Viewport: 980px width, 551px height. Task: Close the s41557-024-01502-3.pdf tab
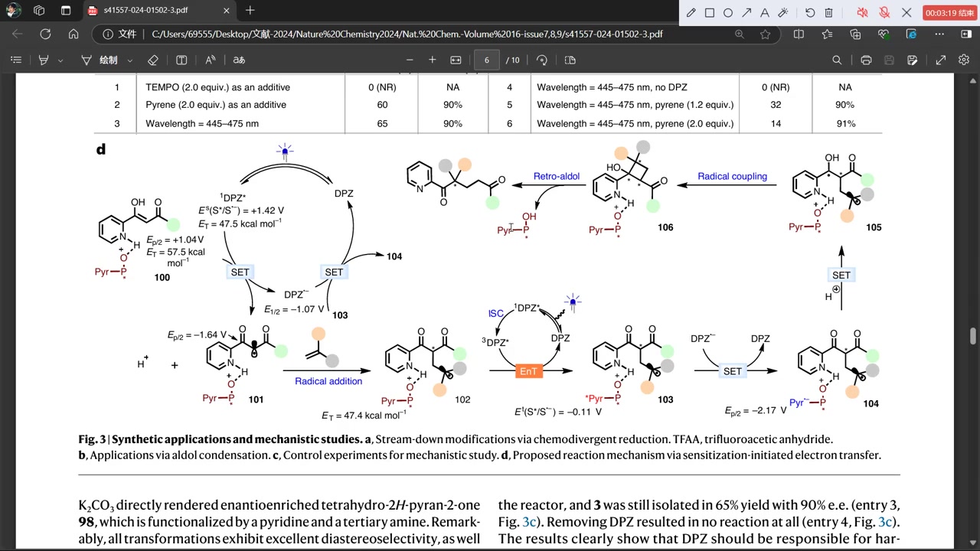[x=227, y=11]
